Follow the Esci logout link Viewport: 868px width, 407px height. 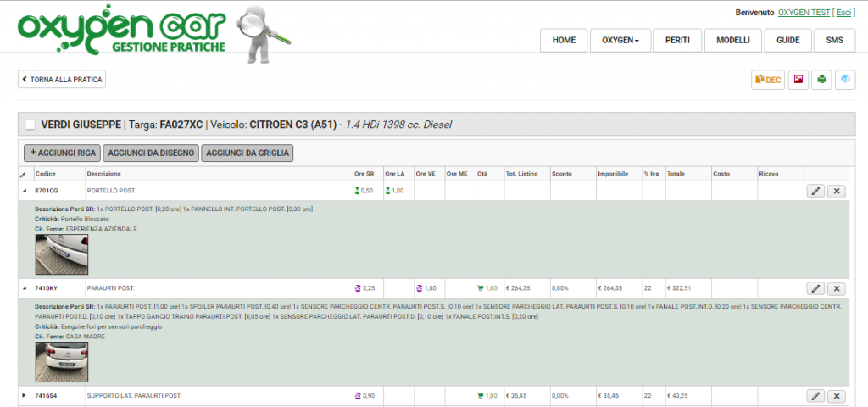pos(843,12)
